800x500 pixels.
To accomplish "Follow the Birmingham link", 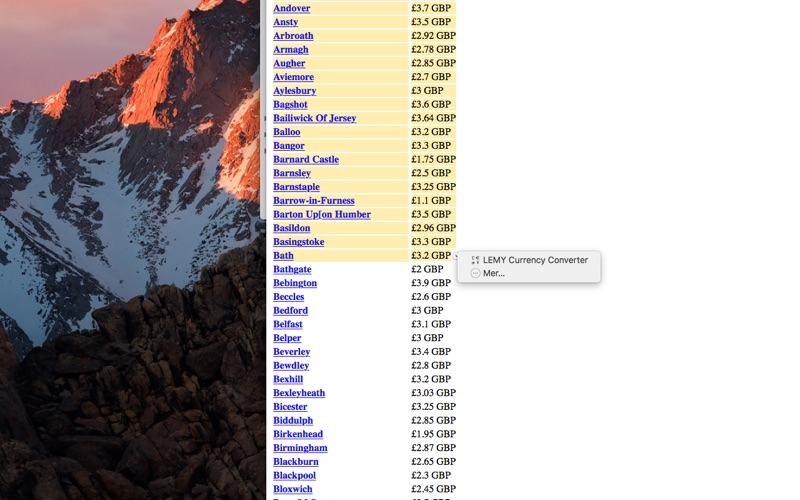I will (300, 449).
